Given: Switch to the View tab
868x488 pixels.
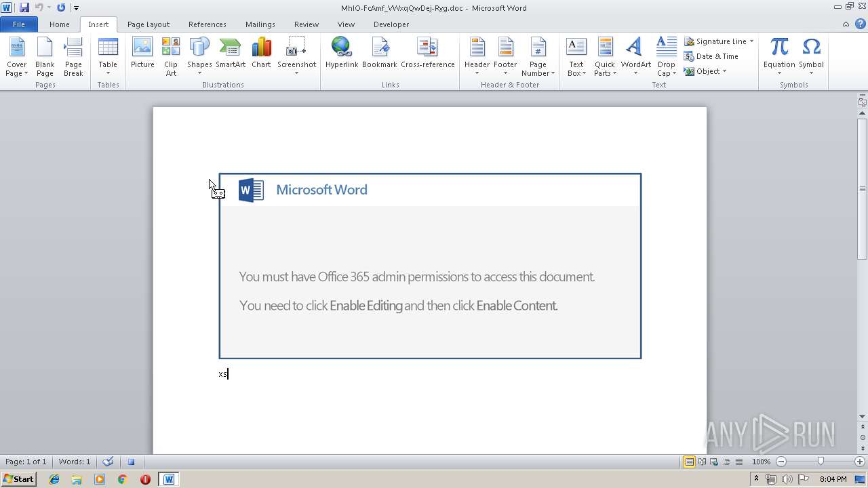Looking at the screenshot, I should [x=346, y=24].
